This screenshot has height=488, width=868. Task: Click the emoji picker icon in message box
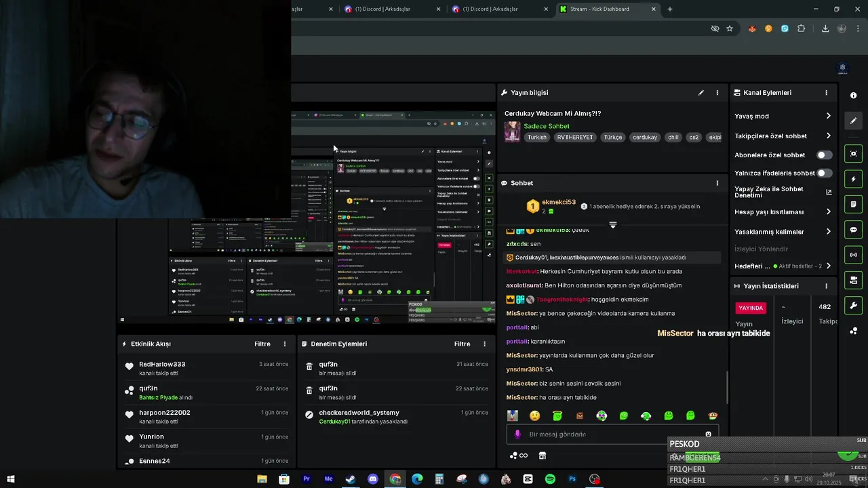(709, 434)
